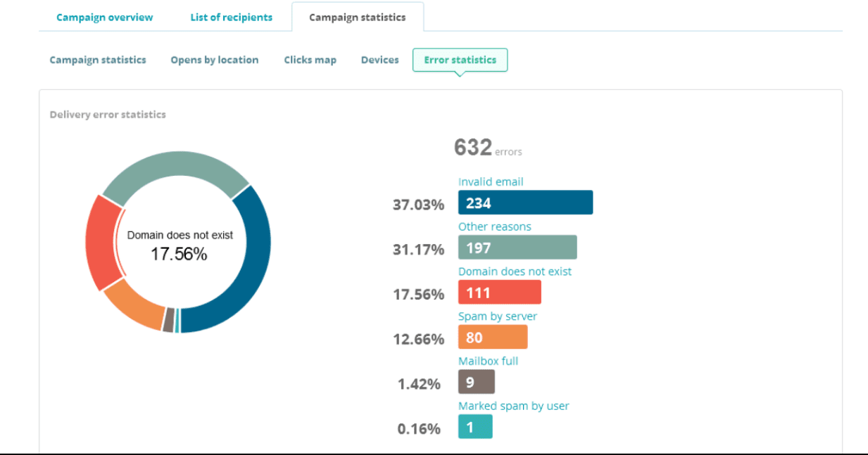Show Opens by location view
Viewport: 868px width, 455px height.
214,60
